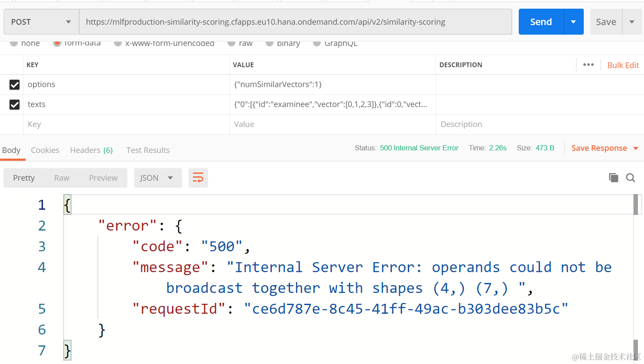Image resolution: width=644 pixels, height=364 pixels.
Task: Select the binary body type radio
Action: tap(270, 43)
